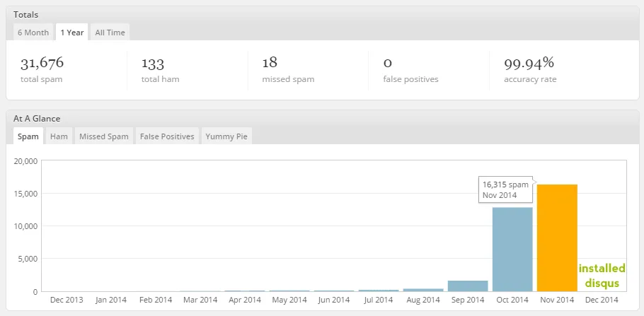Click the 0 false positives figure
The image size is (644, 316).
[x=387, y=63]
